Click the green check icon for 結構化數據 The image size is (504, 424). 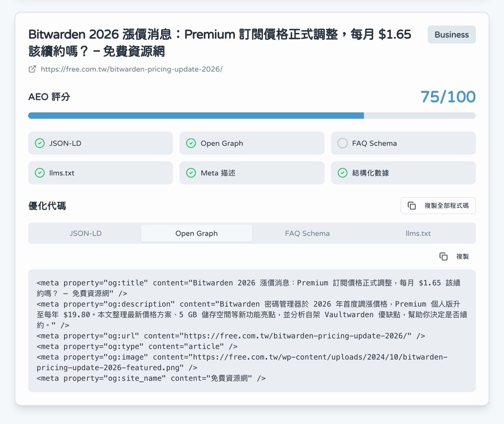click(343, 173)
